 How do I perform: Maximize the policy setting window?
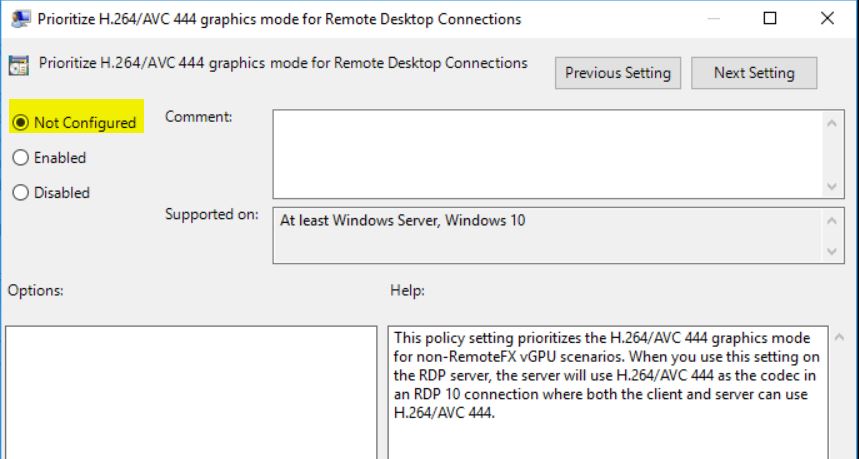coord(770,19)
